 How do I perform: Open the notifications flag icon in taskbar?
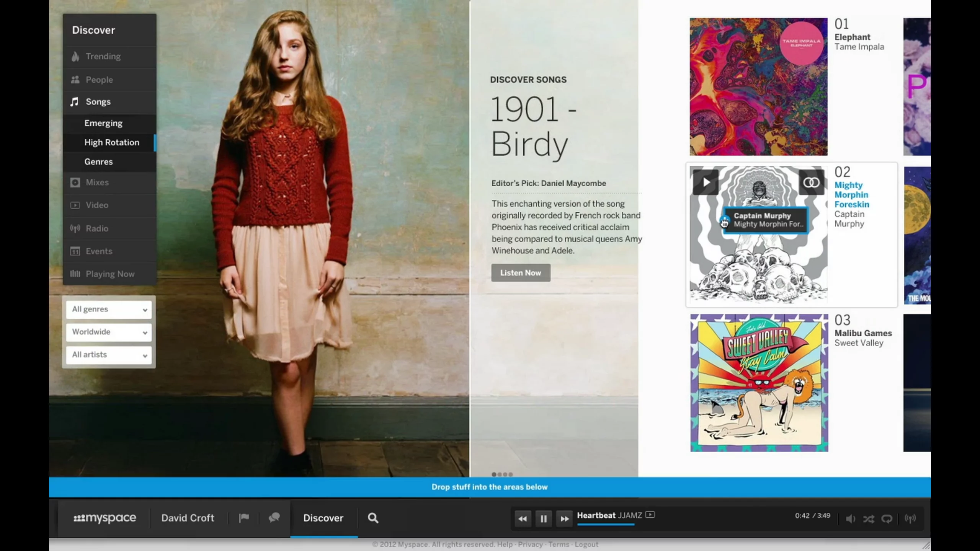coord(244,518)
